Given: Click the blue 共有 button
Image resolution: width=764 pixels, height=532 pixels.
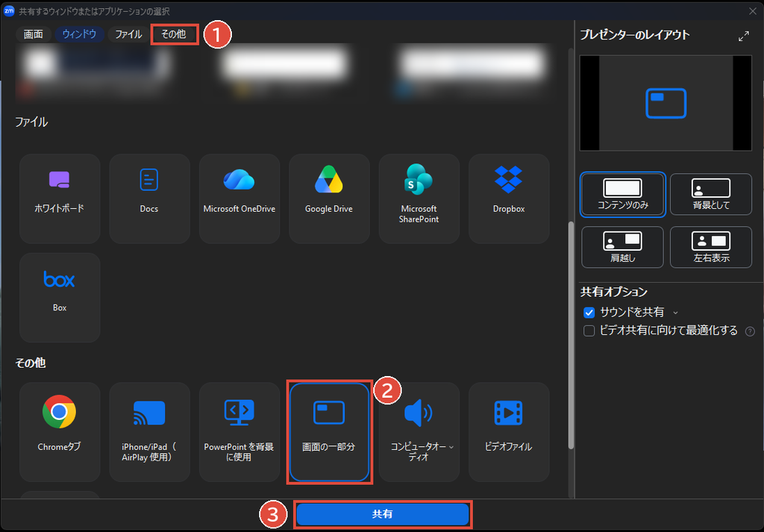Looking at the screenshot, I should pos(383,514).
